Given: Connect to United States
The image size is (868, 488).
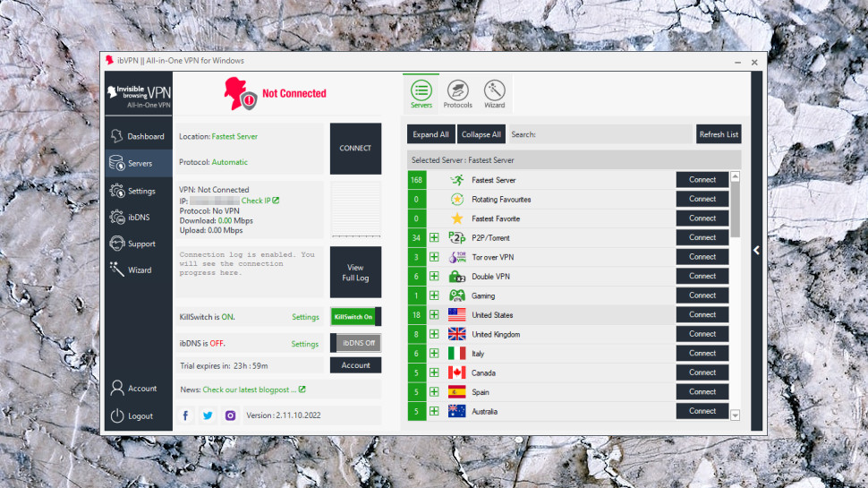Looking at the screenshot, I should click(x=702, y=314).
